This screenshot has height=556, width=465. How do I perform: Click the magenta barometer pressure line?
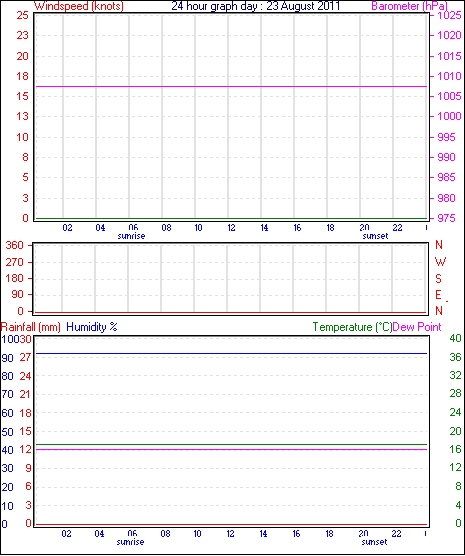point(231,86)
